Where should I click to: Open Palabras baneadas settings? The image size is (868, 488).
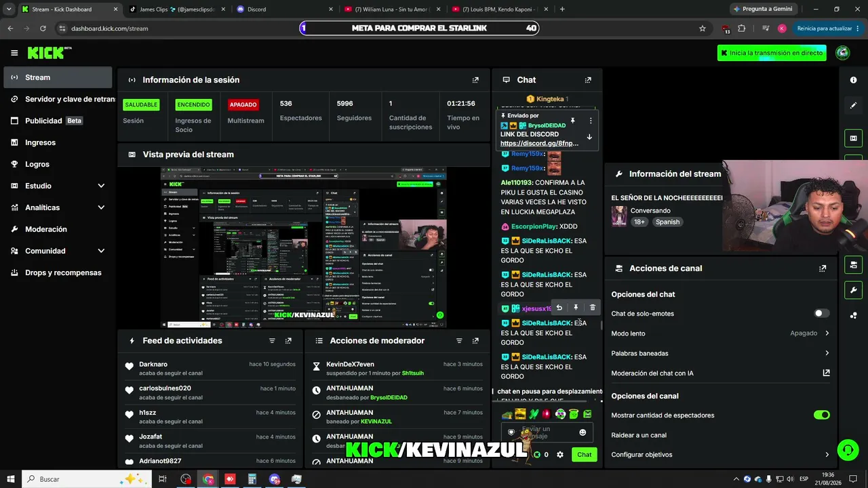pos(720,353)
